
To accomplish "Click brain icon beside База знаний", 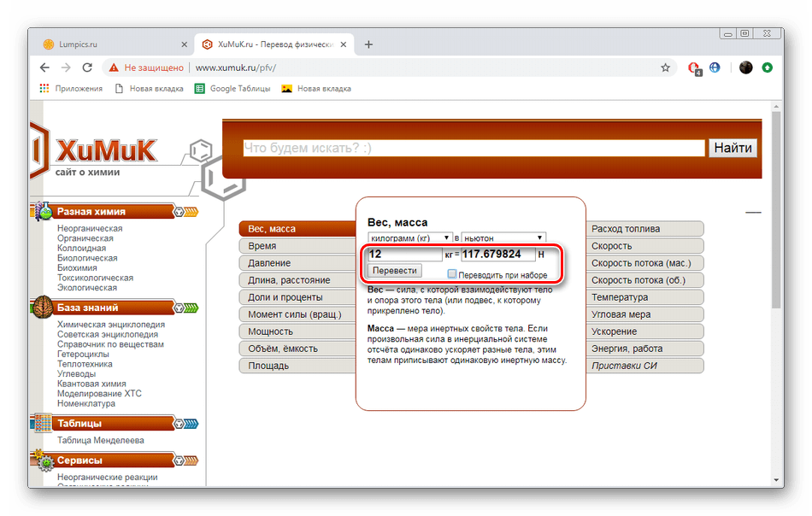I will 43,308.
